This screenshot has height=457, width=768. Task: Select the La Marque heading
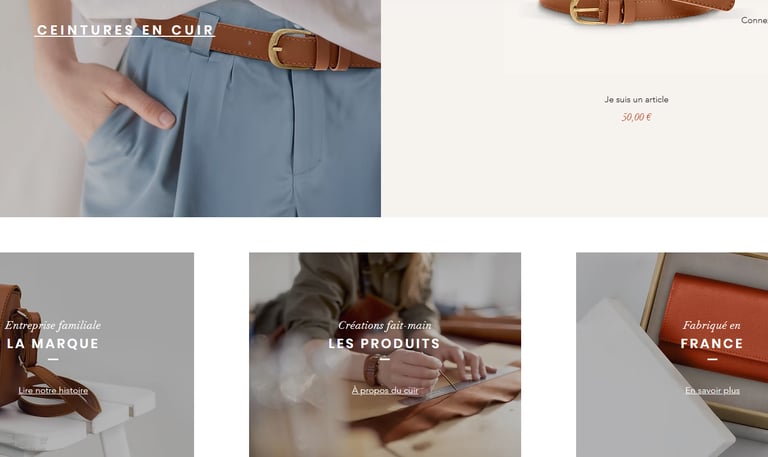(x=53, y=343)
